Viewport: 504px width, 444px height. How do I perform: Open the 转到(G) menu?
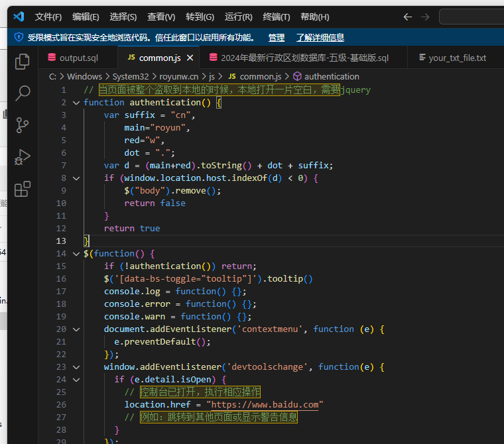(x=200, y=17)
